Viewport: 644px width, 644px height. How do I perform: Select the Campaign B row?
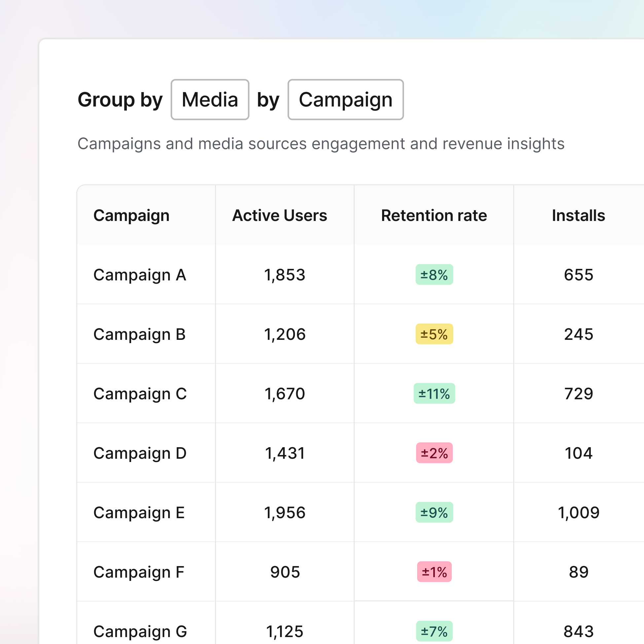pyautogui.click(x=140, y=334)
